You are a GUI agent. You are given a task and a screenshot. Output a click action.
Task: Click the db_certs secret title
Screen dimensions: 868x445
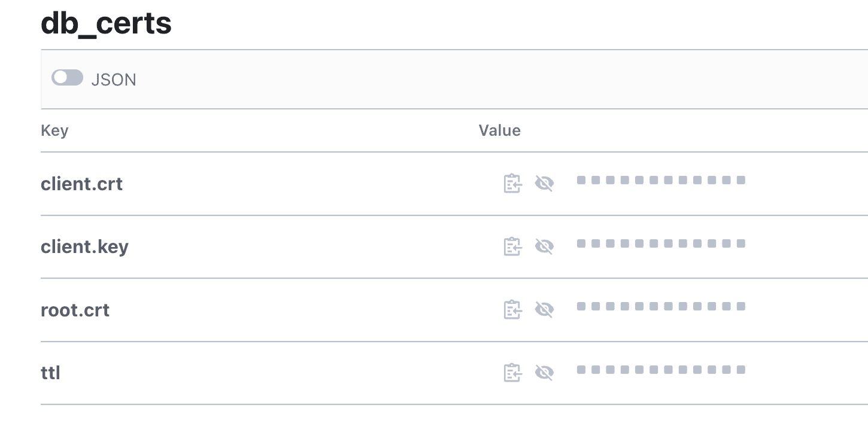tap(107, 23)
